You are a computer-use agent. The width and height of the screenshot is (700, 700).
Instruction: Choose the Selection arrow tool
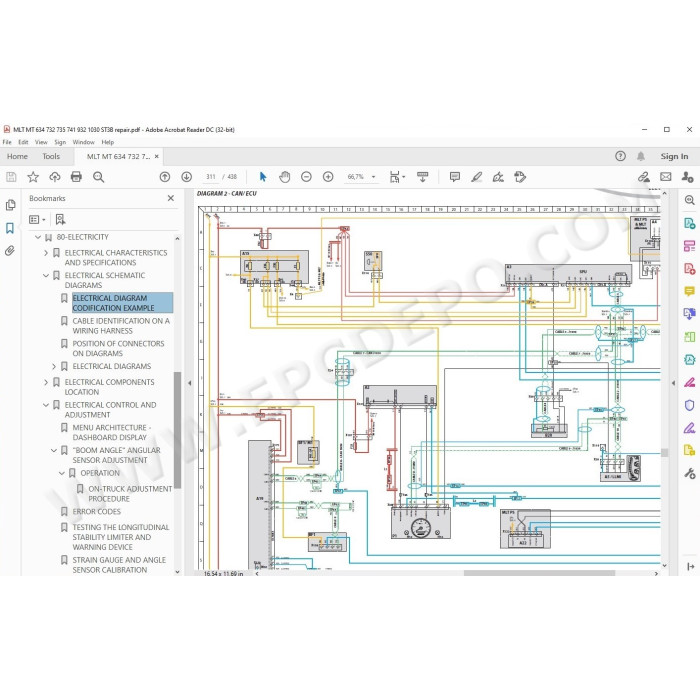tap(263, 177)
